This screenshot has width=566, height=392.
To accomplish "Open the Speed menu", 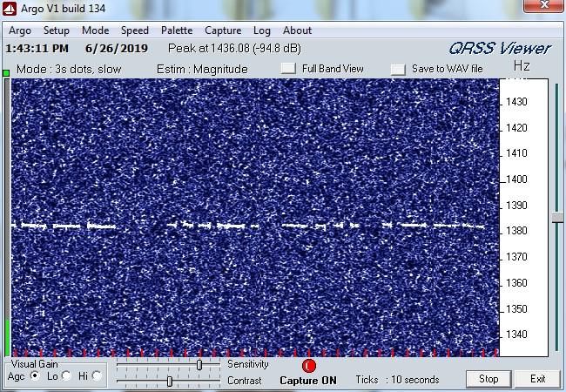I will click(x=134, y=30).
